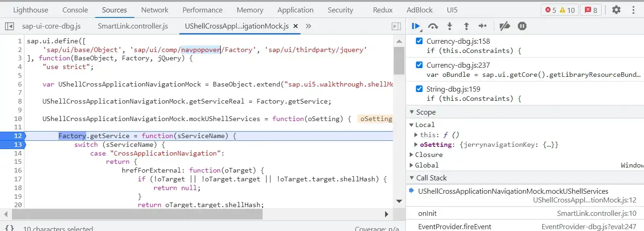This screenshot has width=644, height=231.
Task: Expand the Global scope
Action: pos(412,165)
